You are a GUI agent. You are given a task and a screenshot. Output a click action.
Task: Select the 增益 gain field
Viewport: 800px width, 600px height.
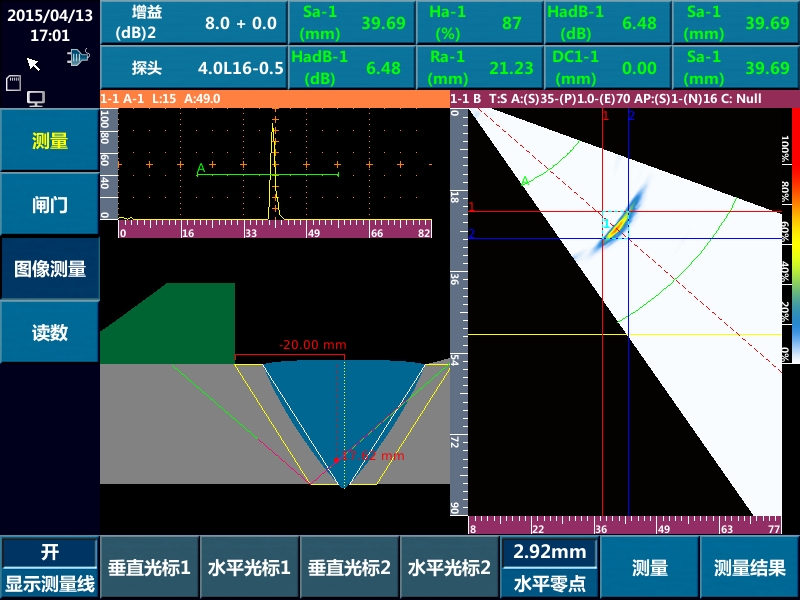(193, 22)
